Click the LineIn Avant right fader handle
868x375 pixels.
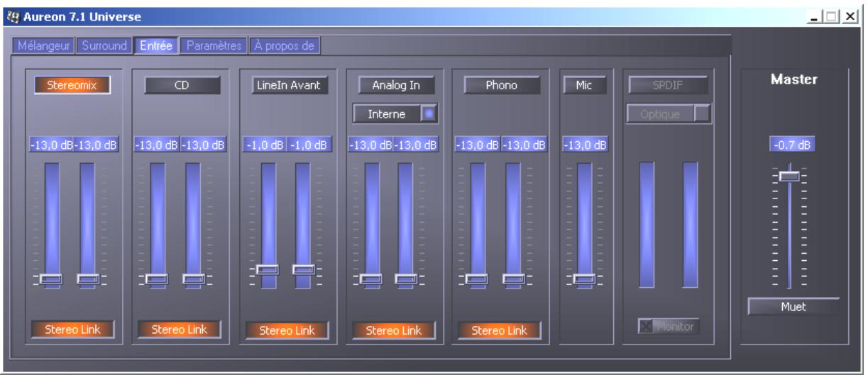(x=304, y=269)
